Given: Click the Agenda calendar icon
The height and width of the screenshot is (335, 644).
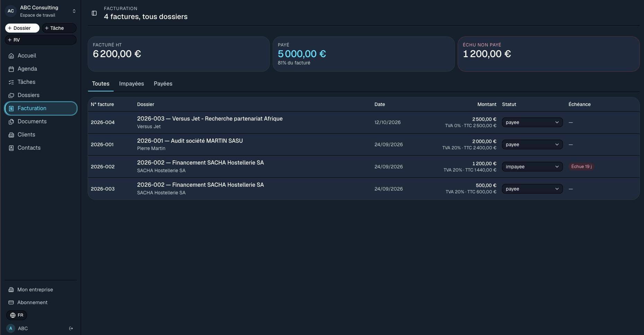Looking at the screenshot, I should click(x=11, y=69).
